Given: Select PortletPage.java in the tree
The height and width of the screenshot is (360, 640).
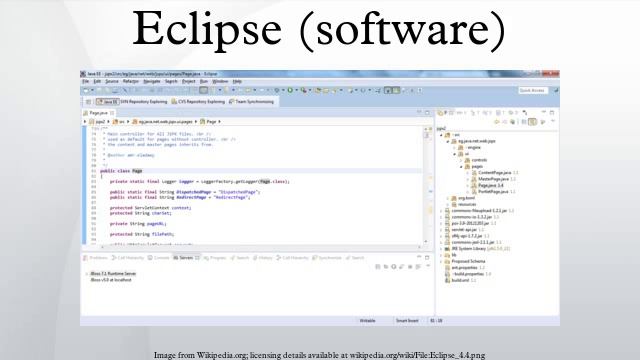Looking at the screenshot, I should point(493,191).
